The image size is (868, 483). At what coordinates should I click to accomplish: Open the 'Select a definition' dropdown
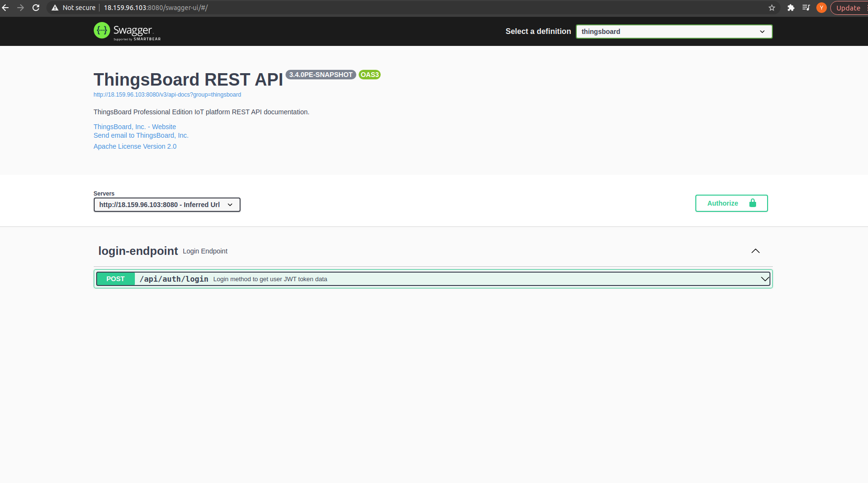pyautogui.click(x=673, y=31)
